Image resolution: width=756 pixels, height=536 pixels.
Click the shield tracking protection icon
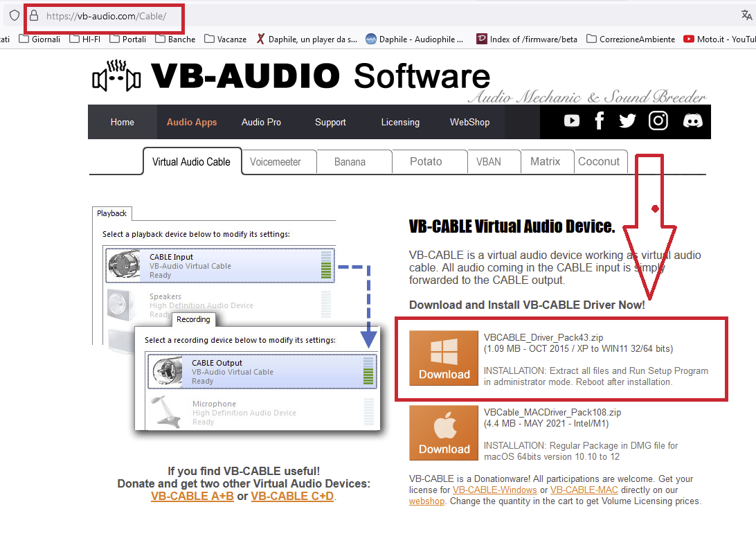pyautogui.click(x=15, y=15)
